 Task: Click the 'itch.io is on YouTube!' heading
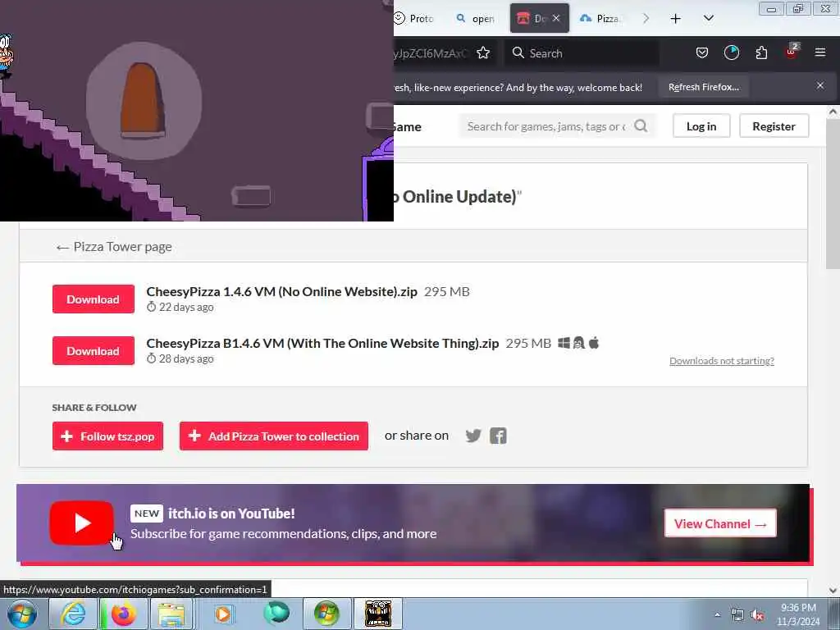(231, 514)
